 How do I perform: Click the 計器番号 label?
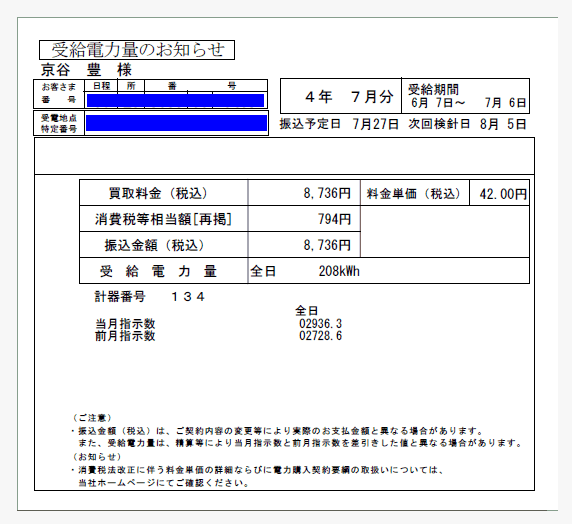coord(120,296)
